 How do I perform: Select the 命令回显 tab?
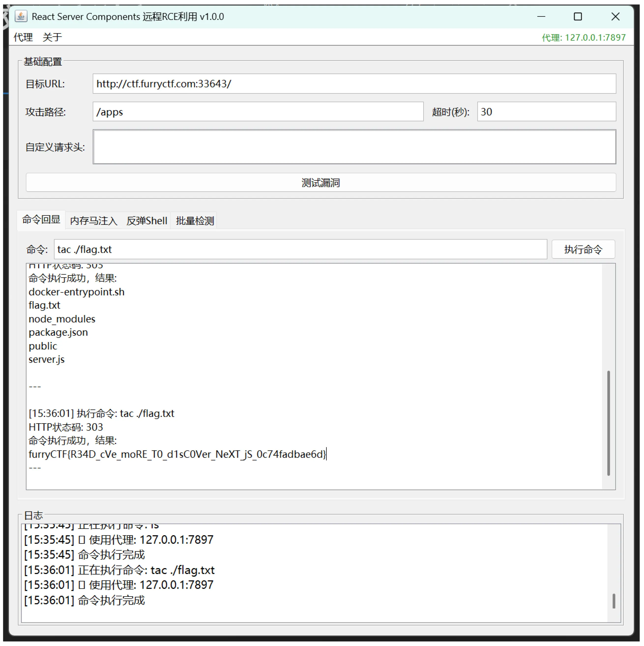point(41,220)
